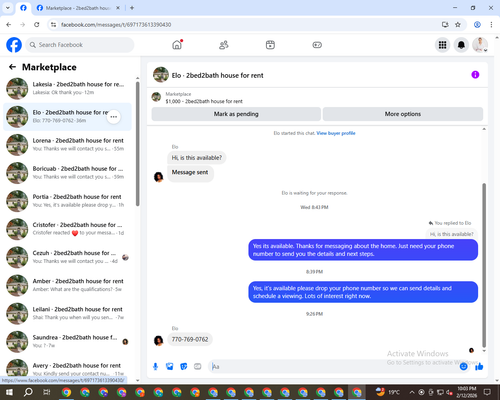The height and width of the screenshot is (400, 500).
Task: Open the account profile picture menu
Action: pyautogui.click(x=480, y=45)
